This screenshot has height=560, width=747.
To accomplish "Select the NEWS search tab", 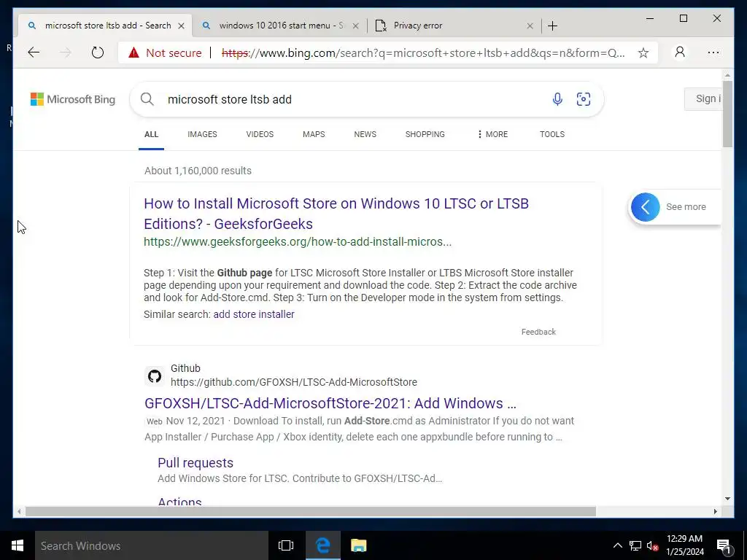I will [365, 134].
